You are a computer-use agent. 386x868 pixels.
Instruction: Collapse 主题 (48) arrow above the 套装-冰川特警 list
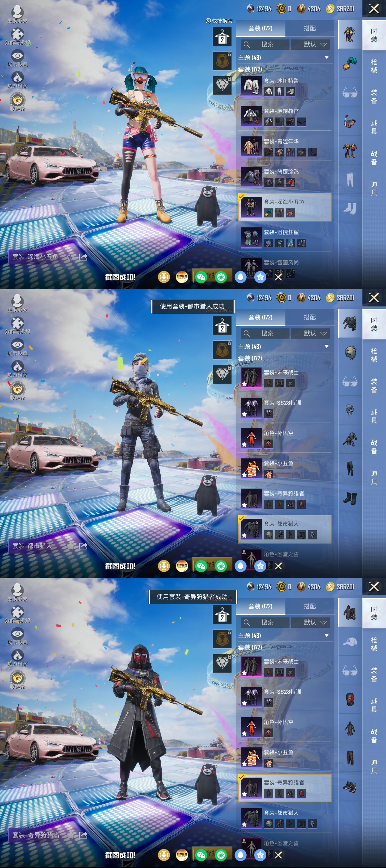coord(326,58)
